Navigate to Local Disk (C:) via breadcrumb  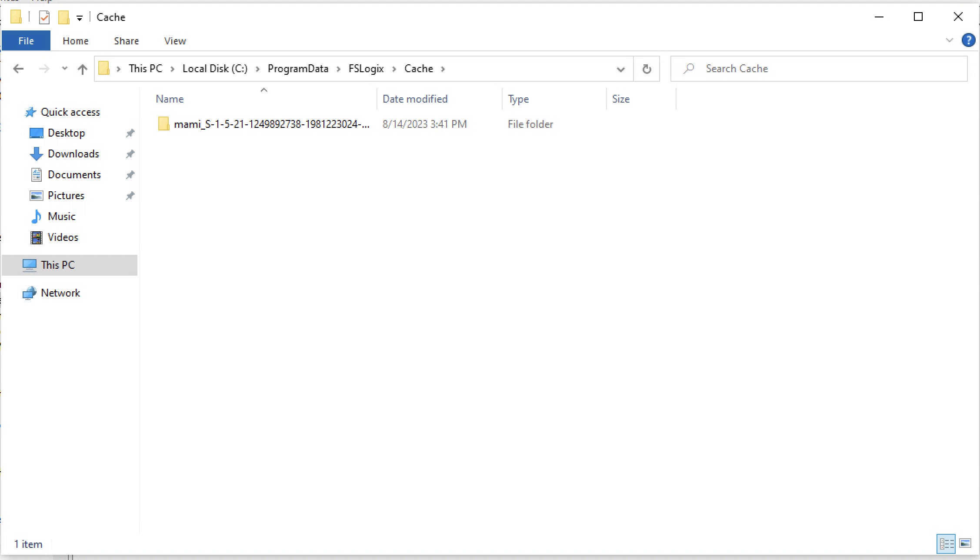pyautogui.click(x=215, y=68)
